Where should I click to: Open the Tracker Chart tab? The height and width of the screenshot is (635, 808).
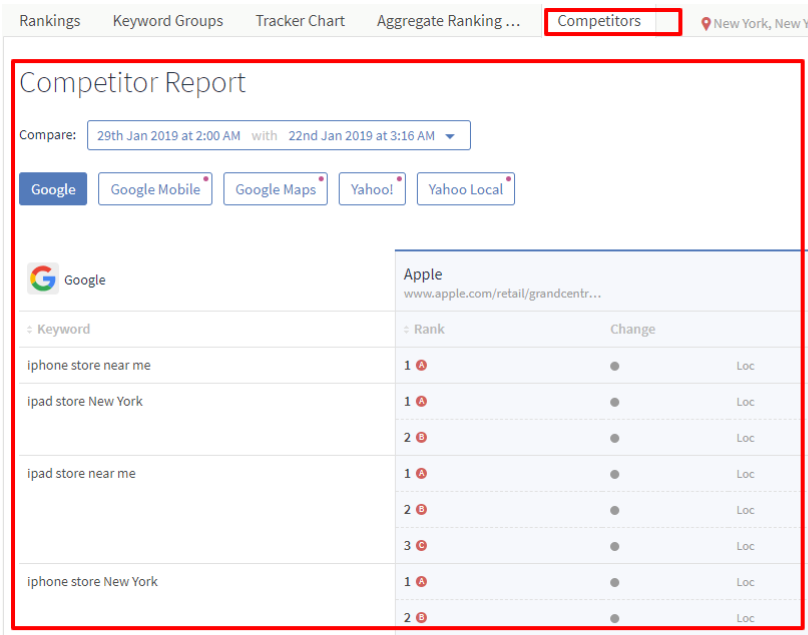click(x=300, y=21)
